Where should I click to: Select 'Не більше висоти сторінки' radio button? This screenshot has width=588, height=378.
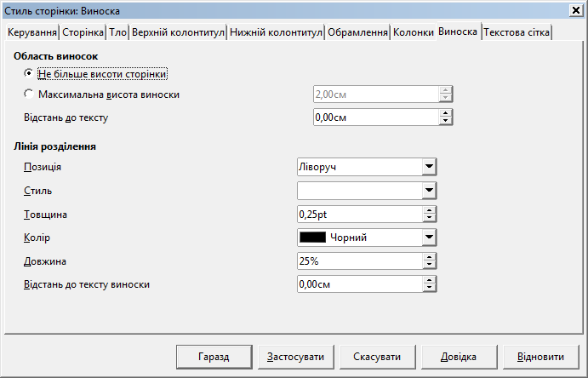click(30, 74)
